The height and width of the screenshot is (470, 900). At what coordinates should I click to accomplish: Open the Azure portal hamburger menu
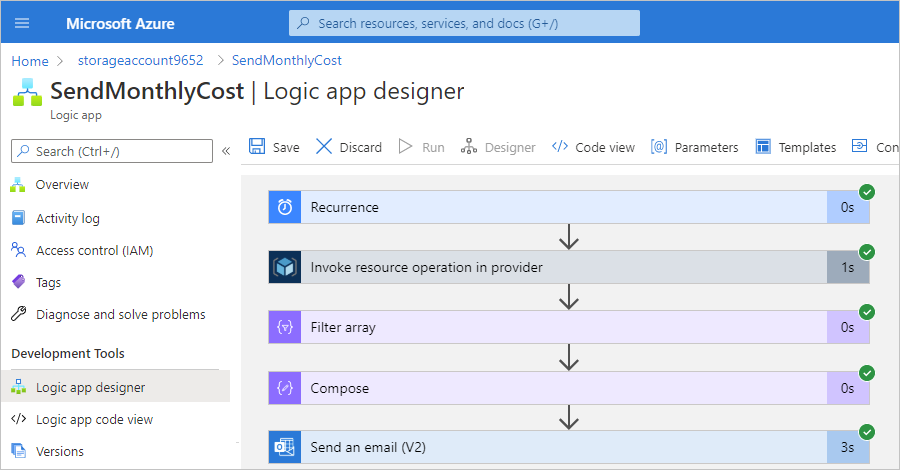[22, 22]
